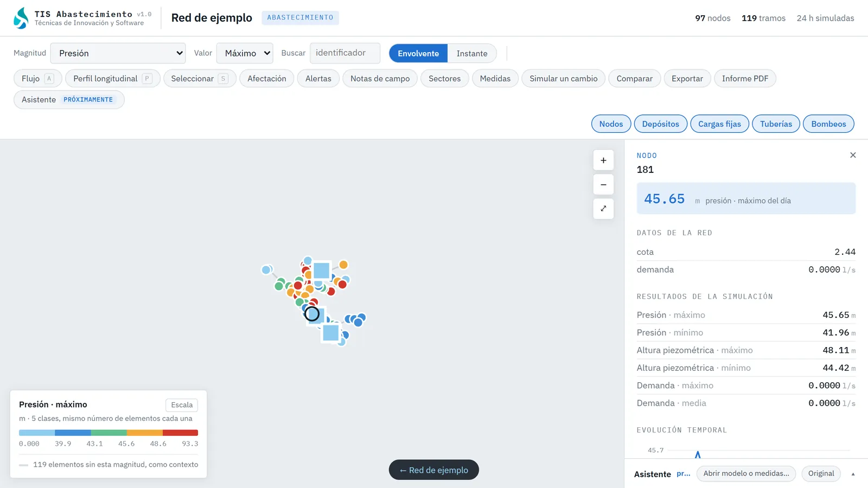Click the bottom light blue square tank marker
The height and width of the screenshot is (488, 868).
click(x=331, y=332)
